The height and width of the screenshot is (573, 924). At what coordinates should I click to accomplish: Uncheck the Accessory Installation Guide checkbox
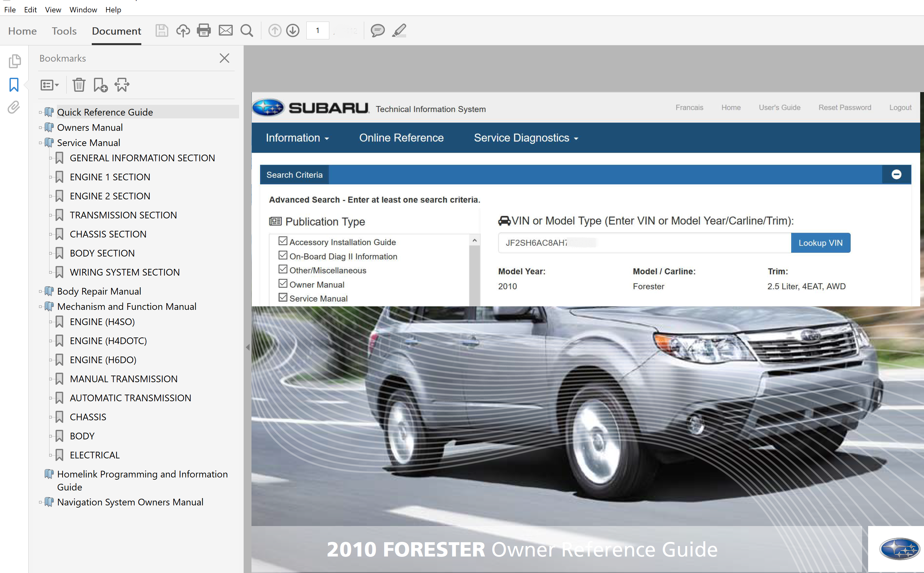(283, 241)
